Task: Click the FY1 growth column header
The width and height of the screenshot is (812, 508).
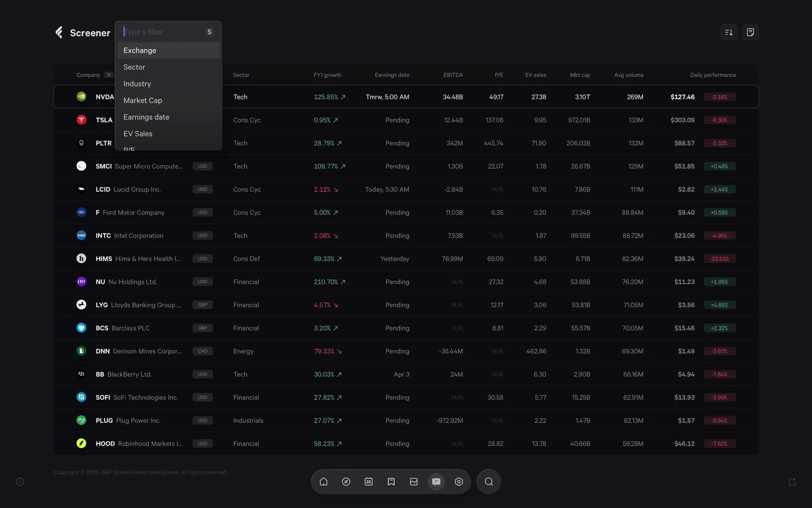Action: [x=327, y=75]
